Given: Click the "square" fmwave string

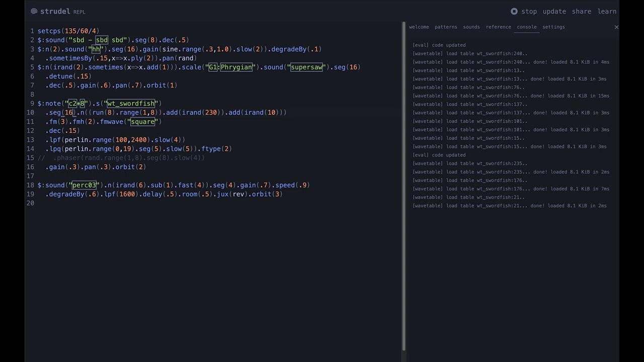Looking at the screenshot, I should pos(143,122).
